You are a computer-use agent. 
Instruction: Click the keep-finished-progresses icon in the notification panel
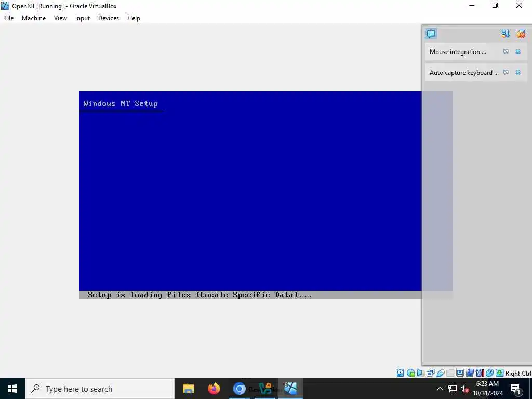(506, 34)
